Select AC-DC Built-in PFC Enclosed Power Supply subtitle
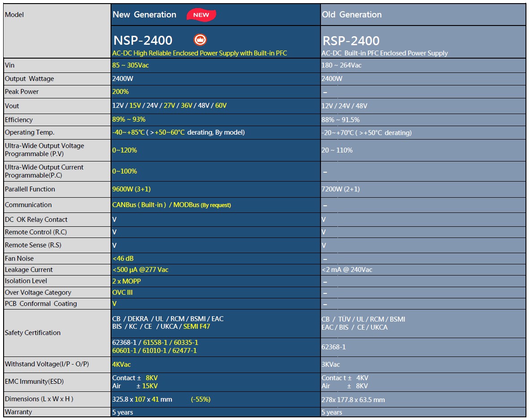This screenshot has width=530, height=420. click(x=385, y=53)
